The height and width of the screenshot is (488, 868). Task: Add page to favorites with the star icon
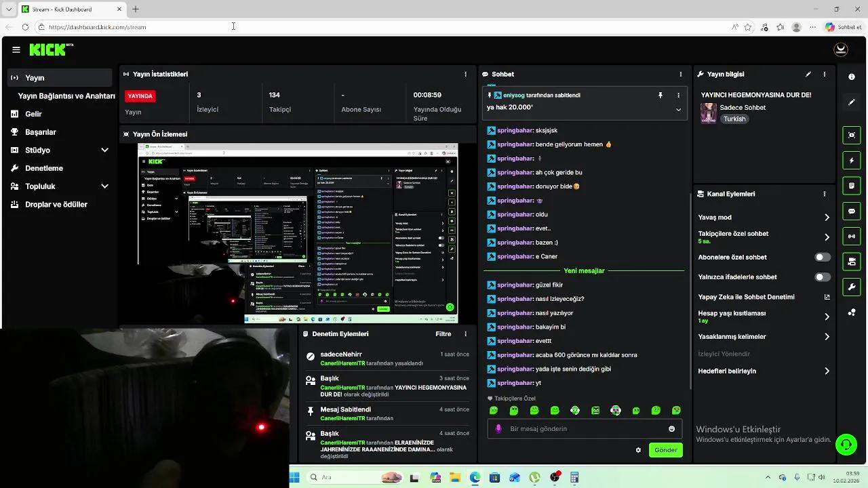coord(748,27)
